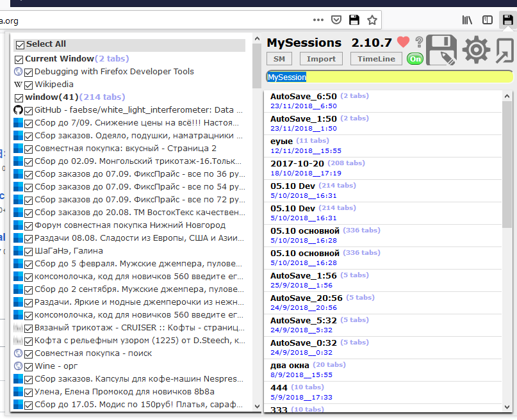Select the еуые session with 11 tabs
This screenshot has width=517, height=420.
pyautogui.click(x=383, y=146)
